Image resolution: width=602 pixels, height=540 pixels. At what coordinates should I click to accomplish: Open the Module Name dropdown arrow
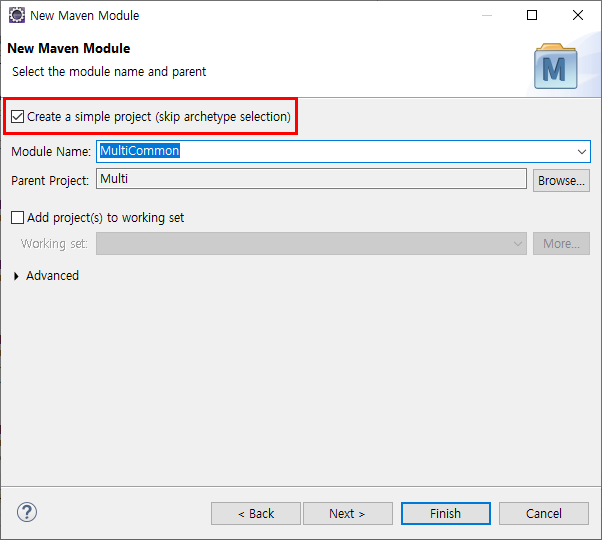point(582,152)
